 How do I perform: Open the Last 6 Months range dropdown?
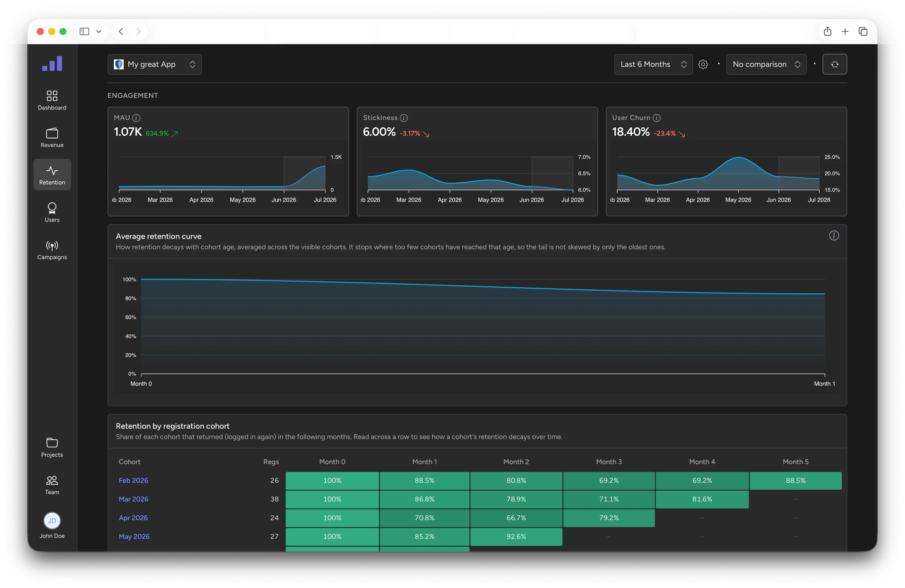(x=653, y=64)
